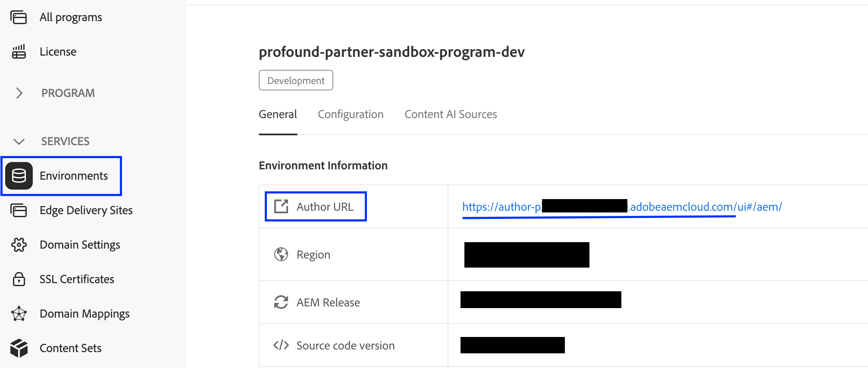Click the Environments database icon
The width and height of the screenshot is (868, 368).
[19, 176]
